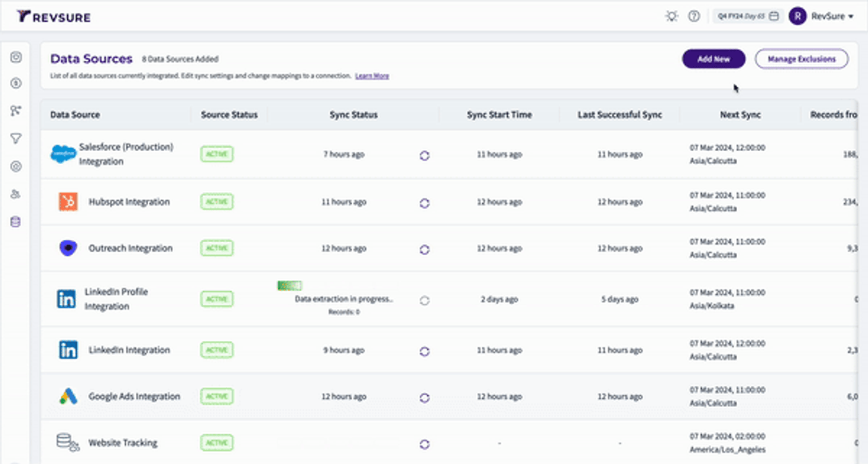Open the Q4 FY24 period selector

[x=747, y=17]
